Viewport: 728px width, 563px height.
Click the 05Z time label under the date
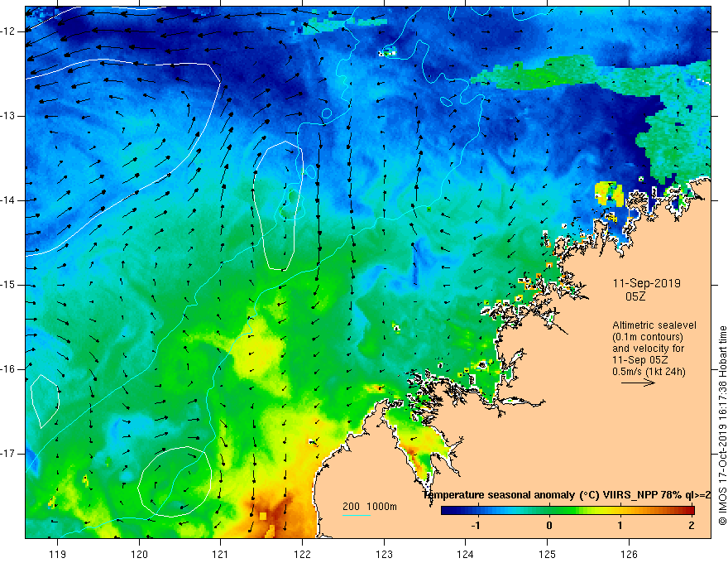635,296
